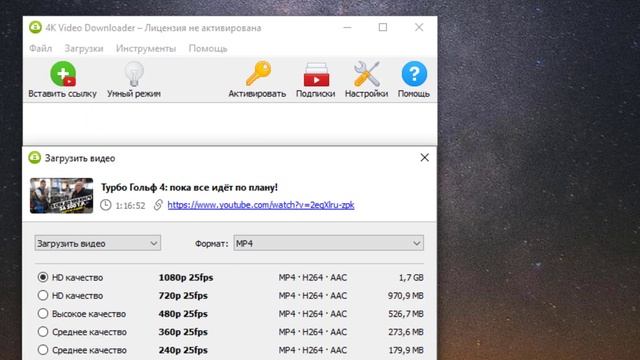Open the Инструменты menu

pyautogui.click(x=146, y=49)
